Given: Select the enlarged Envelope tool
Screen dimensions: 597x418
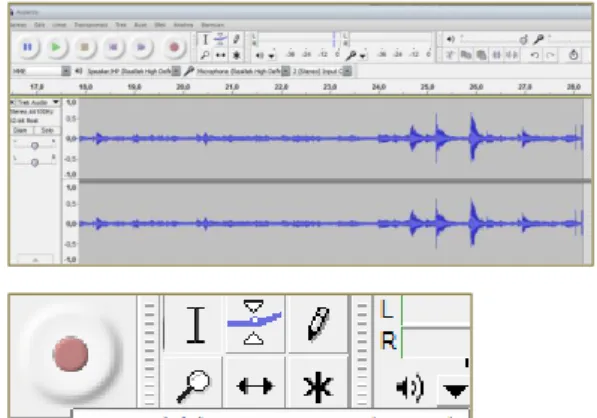Looking at the screenshot, I should click(254, 324).
